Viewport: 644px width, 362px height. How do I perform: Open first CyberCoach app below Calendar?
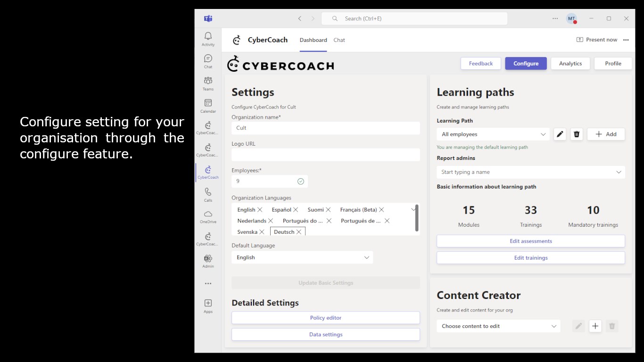(x=208, y=128)
